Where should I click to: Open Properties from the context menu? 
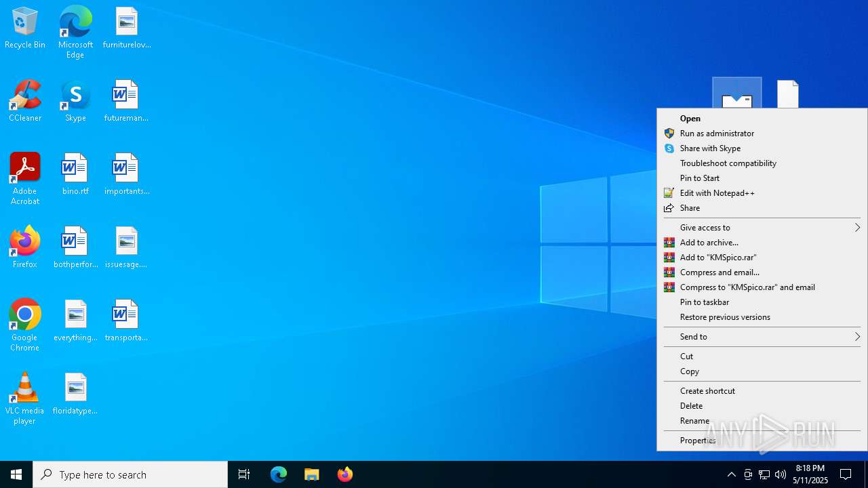click(x=762, y=441)
